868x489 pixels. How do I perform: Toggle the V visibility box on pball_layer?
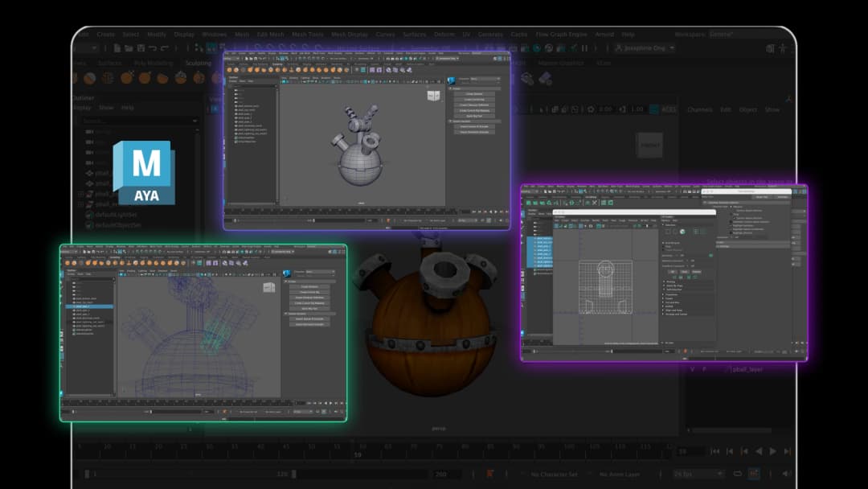pyautogui.click(x=693, y=369)
